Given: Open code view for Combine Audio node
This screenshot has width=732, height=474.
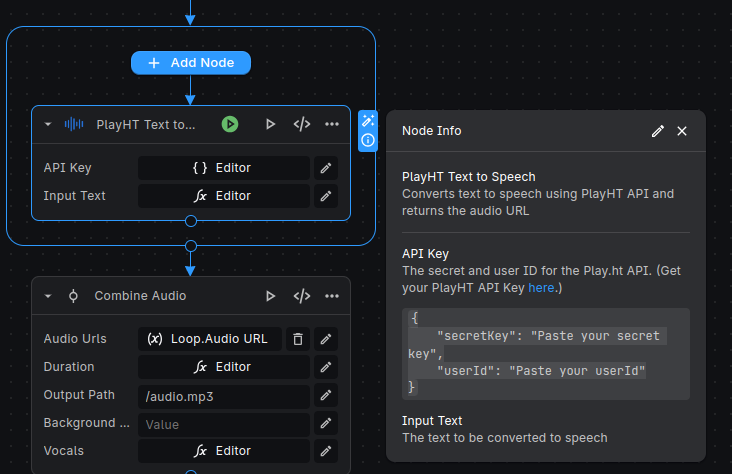Looking at the screenshot, I should [301, 296].
